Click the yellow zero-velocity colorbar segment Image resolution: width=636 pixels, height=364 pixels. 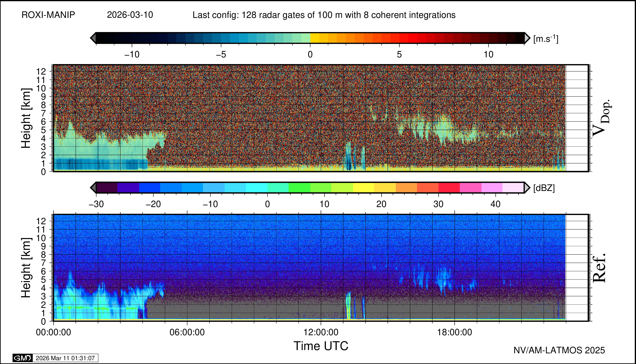point(314,38)
